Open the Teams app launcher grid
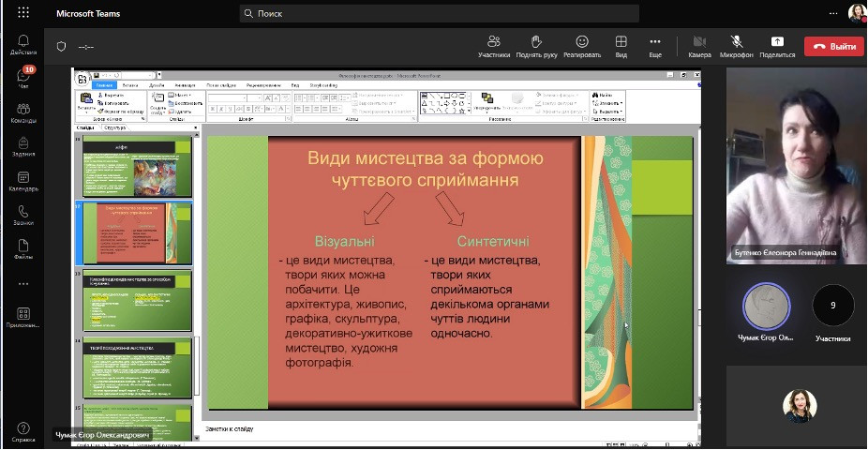868x450 pixels. [x=22, y=13]
